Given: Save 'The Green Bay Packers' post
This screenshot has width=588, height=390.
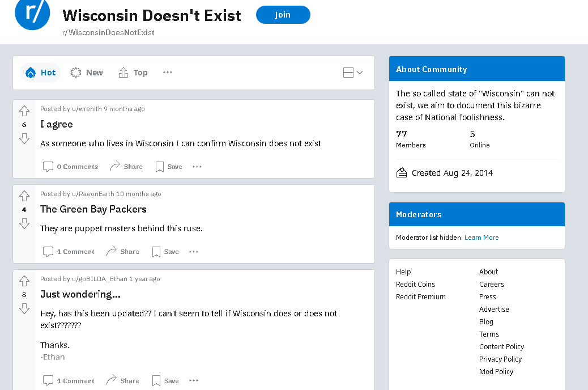Looking at the screenshot, I should [x=165, y=252].
